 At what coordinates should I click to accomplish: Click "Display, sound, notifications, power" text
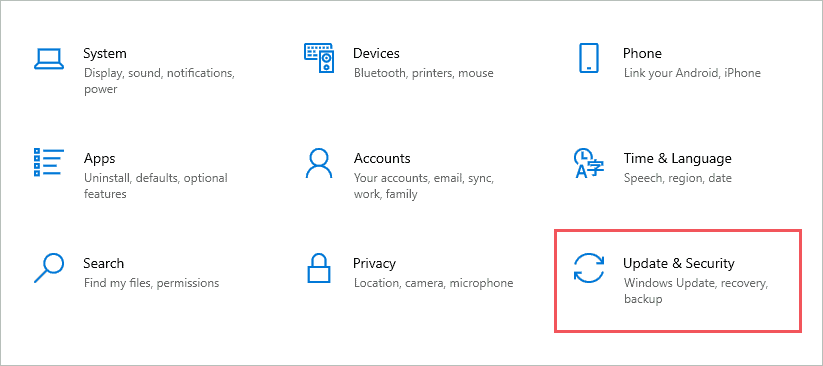160,81
